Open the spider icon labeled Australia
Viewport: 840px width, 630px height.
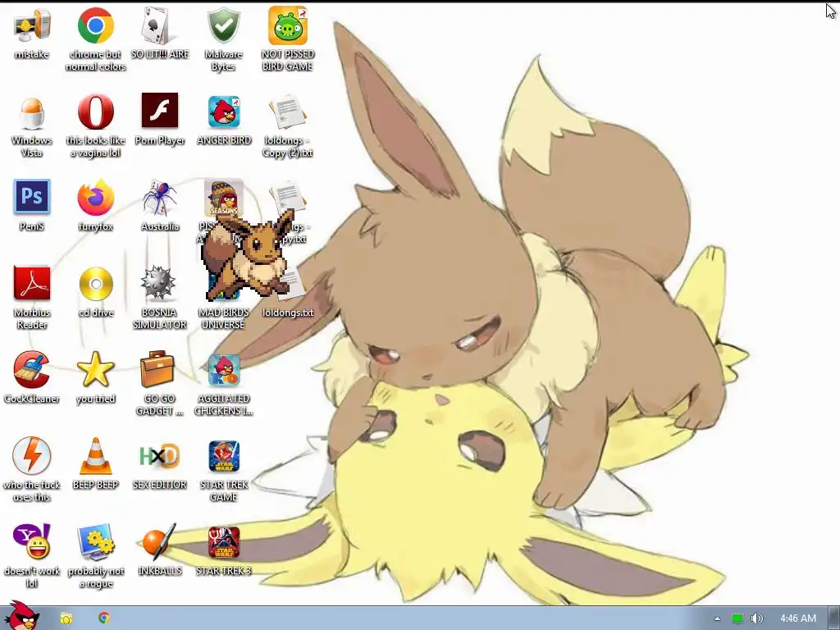point(160,198)
